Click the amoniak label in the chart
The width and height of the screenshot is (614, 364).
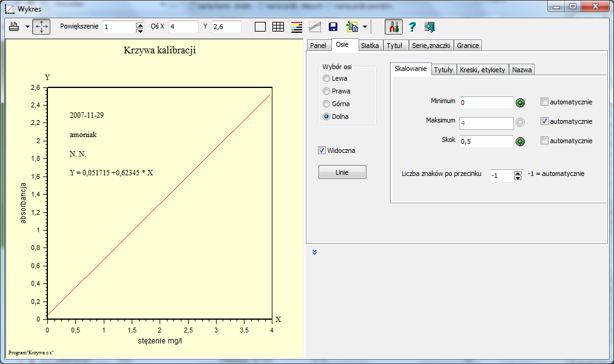(x=83, y=135)
